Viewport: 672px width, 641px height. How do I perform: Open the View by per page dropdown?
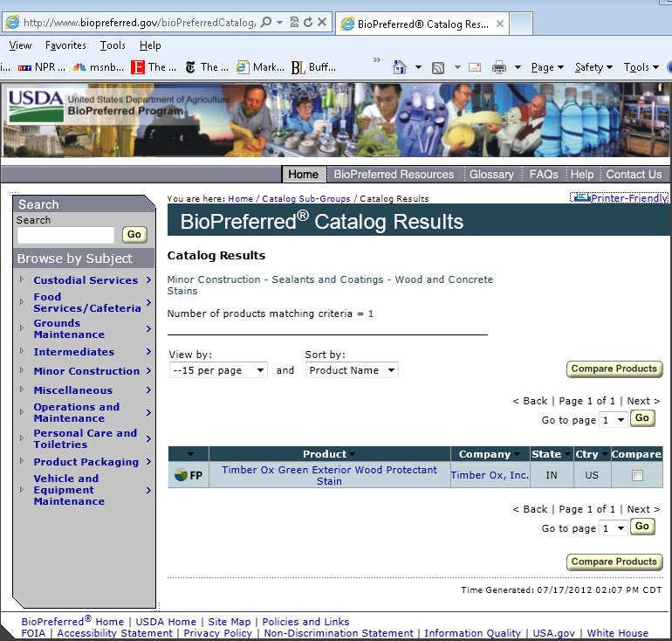click(x=218, y=370)
